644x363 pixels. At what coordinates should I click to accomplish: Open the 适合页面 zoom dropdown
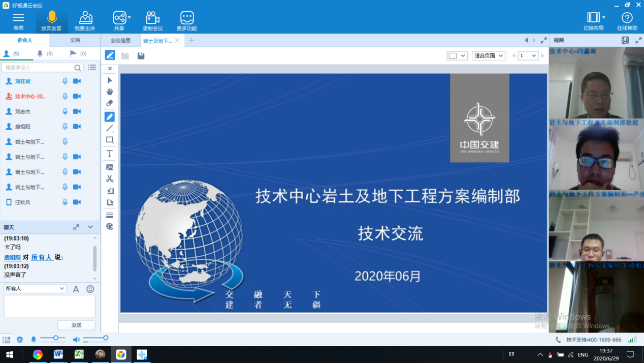[x=489, y=56]
